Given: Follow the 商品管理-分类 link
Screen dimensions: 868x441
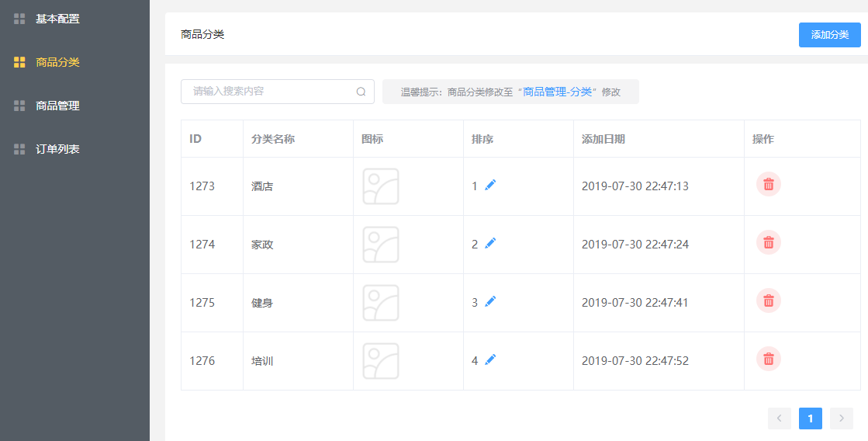Looking at the screenshot, I should (558, 92).
